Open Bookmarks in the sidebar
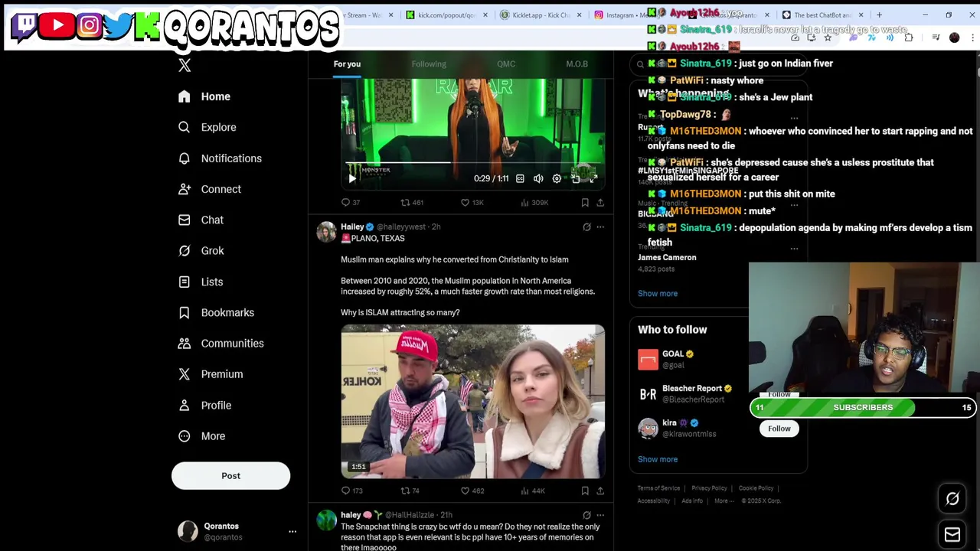The width and height of the screenshot is (980, 551). [216, 312]
